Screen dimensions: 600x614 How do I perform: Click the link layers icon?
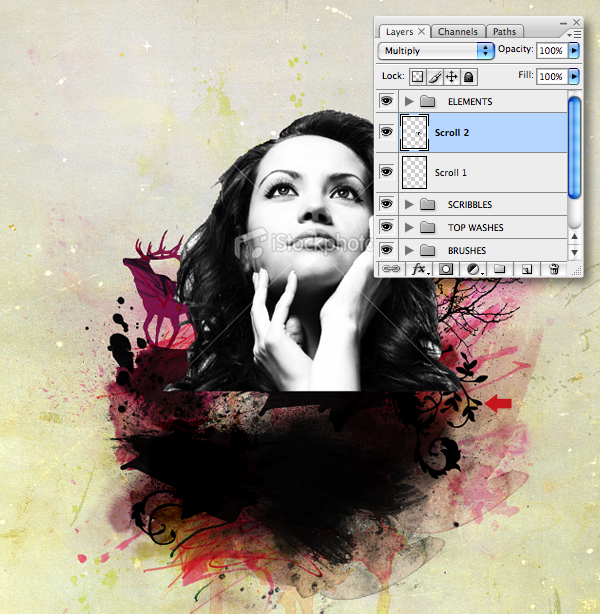[x=391, y=269]
